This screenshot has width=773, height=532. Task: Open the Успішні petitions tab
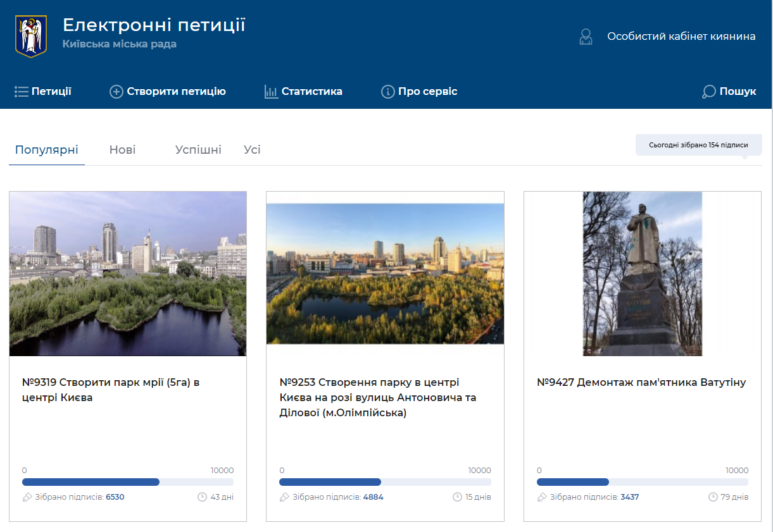198,150
